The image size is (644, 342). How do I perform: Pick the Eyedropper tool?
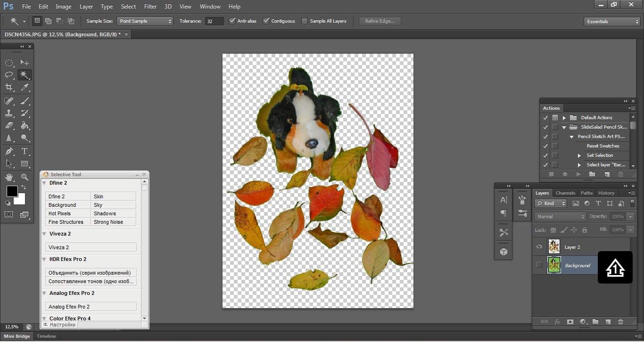pyautogui.click(x=25, y=87)
